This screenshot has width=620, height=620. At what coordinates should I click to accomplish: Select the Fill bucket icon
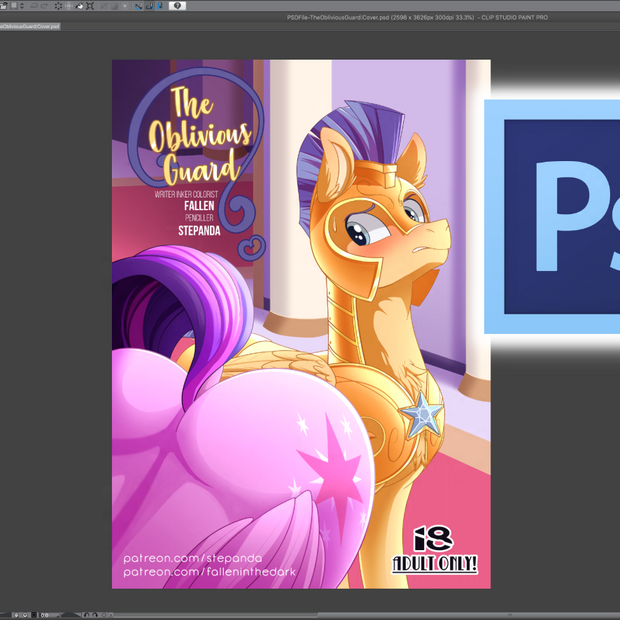79,6
